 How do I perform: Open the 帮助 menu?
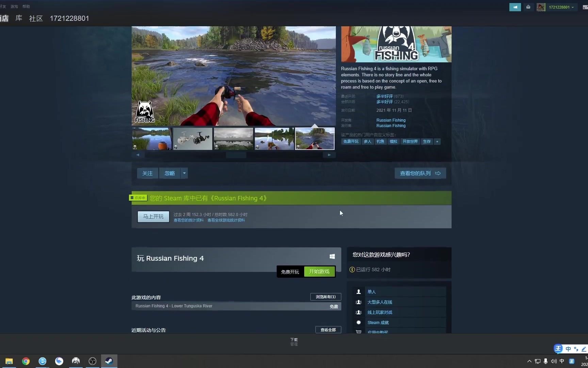click(26, 6)
